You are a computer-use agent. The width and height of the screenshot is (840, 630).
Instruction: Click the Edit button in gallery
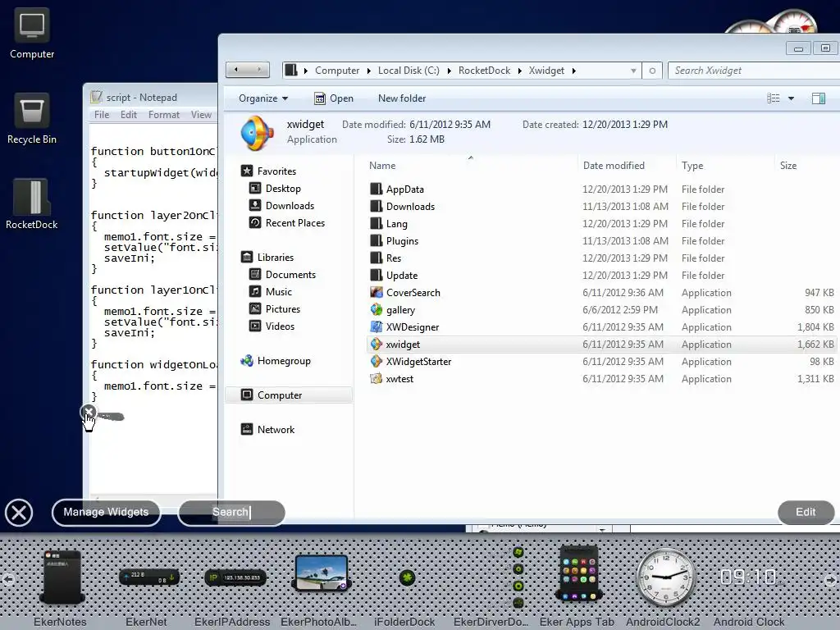point(806,512)
